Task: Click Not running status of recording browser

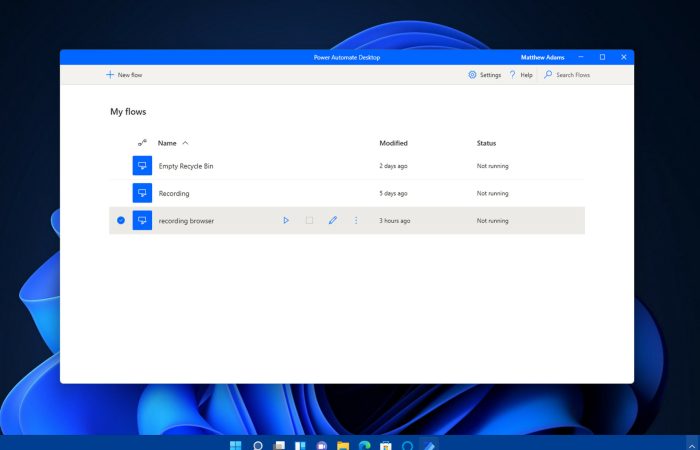Action: (x=492, y=221)
